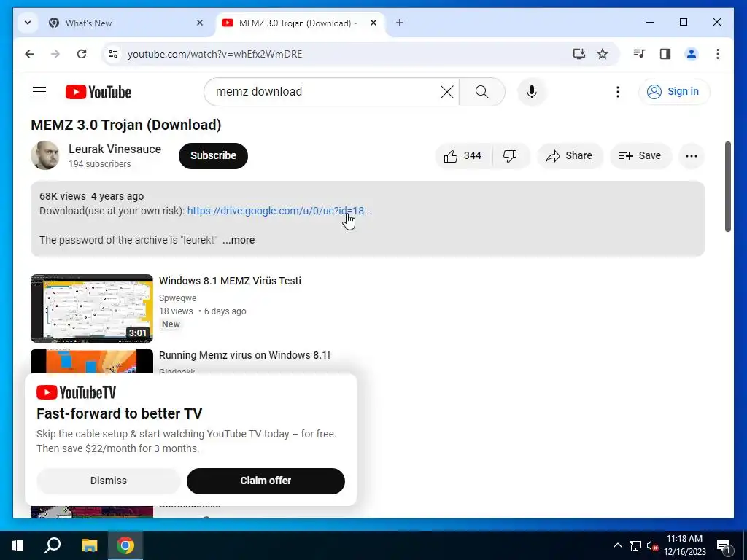Go back to the previous page
This screenshot has width=747, height=560.
click(29, 54)
